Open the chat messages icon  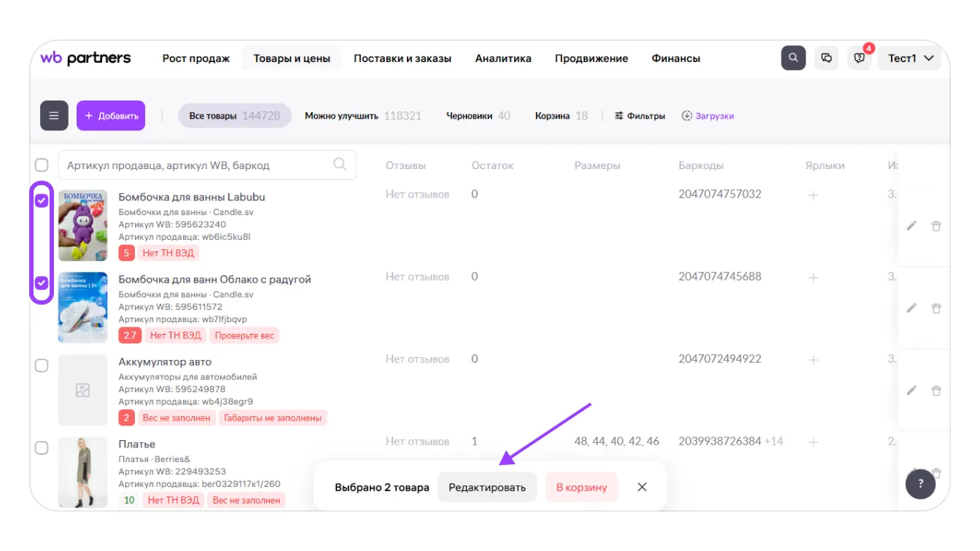(826, 58)
